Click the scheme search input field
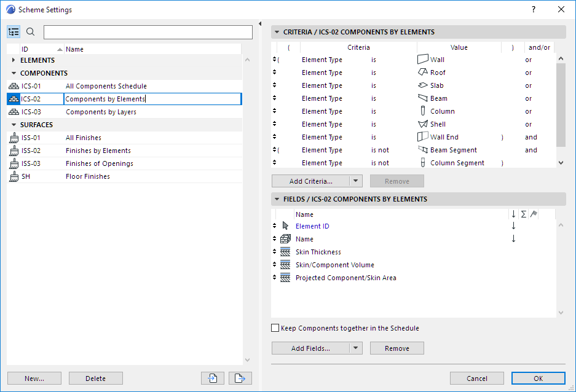576x392 pixels. [x=148, y=32]
